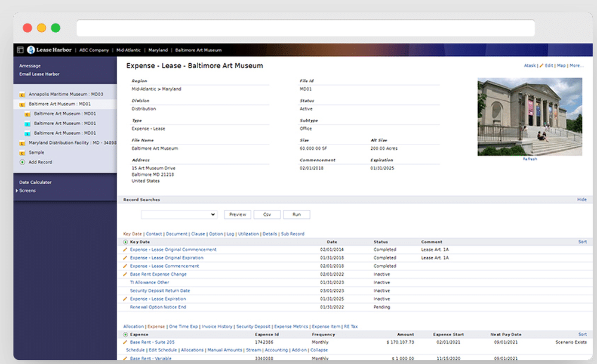The image size is (597, 364).
Task: Click plus icon in Expense table header
Action: 125,334
